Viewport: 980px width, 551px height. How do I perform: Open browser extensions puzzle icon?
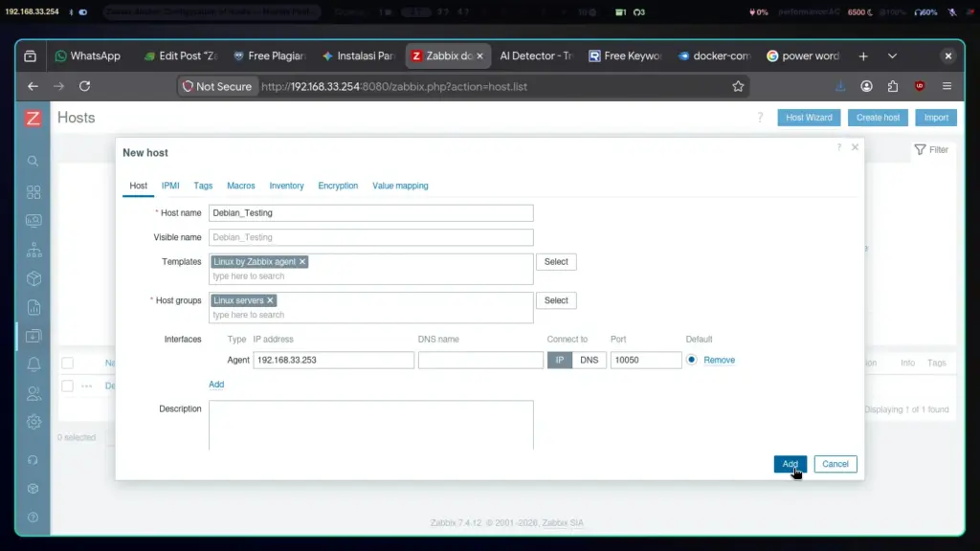pyautogui.click(x=893, y=86)
